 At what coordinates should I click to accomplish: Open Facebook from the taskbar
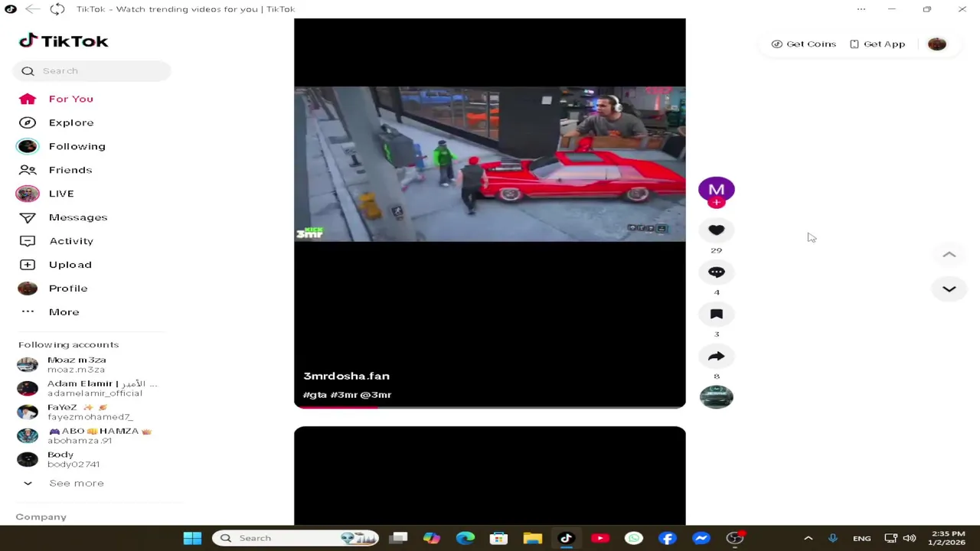click(668, 538)
